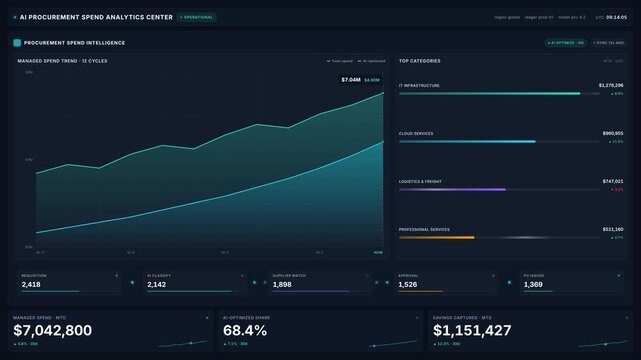Click the Professional Services orange bar
The height and width of the screenshot is (360, 641).
[x=437, y=237]
